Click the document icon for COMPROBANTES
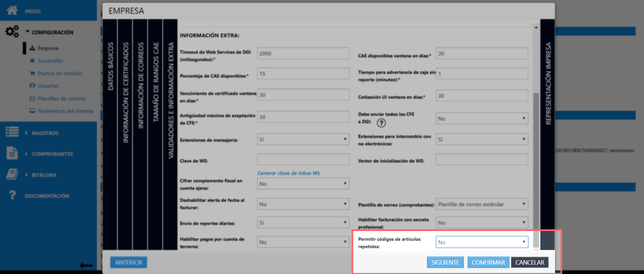The width and height of the screenshot is (644, 274). 12,153
